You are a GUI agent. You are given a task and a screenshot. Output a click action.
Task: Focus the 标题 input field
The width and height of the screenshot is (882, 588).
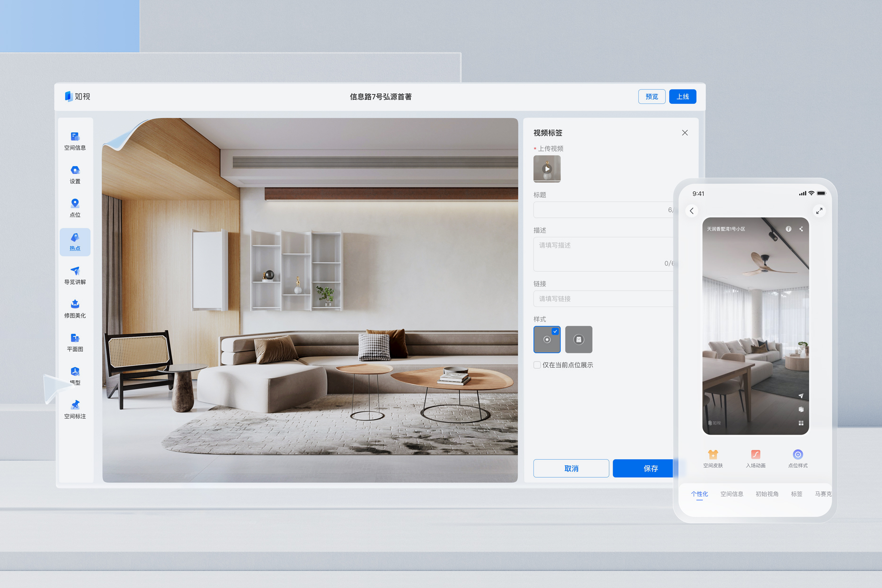(x=604, y=210)
